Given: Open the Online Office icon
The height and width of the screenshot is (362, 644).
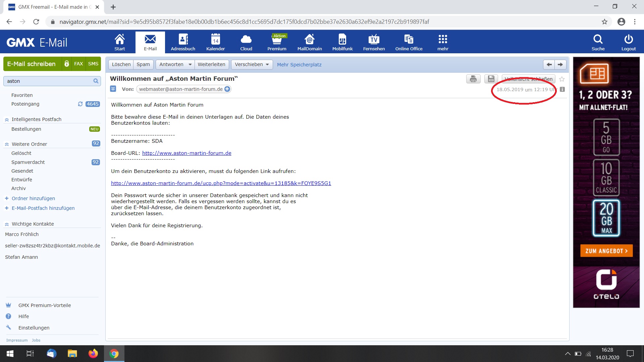Looking at the screenshot, I should [x=409, y=42].
